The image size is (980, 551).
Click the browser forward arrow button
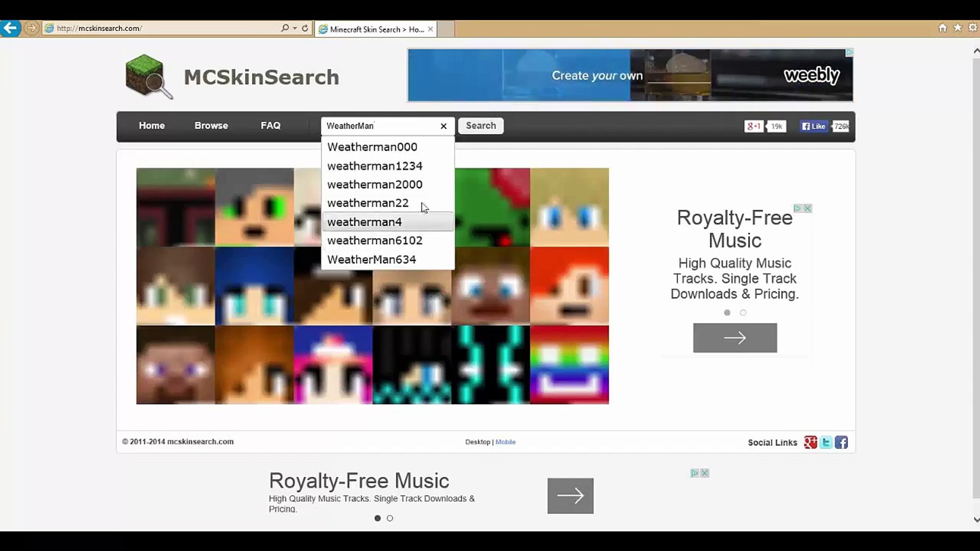pos(31,28)
